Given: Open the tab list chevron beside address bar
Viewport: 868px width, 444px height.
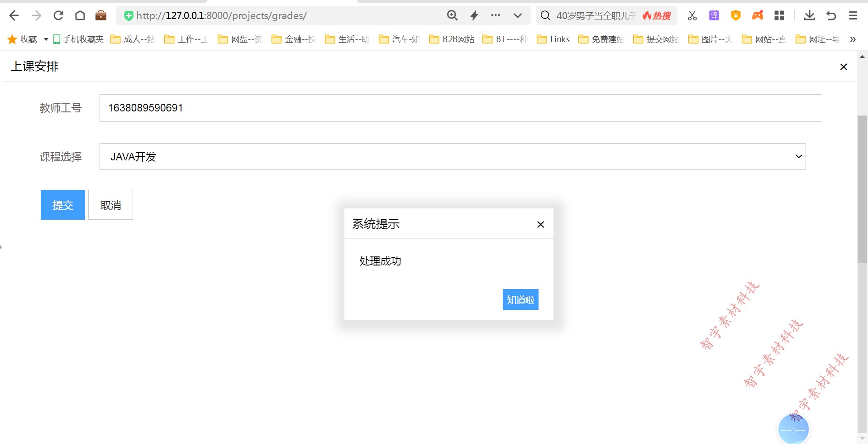Looking at the screenshot, I should (517, 15).
